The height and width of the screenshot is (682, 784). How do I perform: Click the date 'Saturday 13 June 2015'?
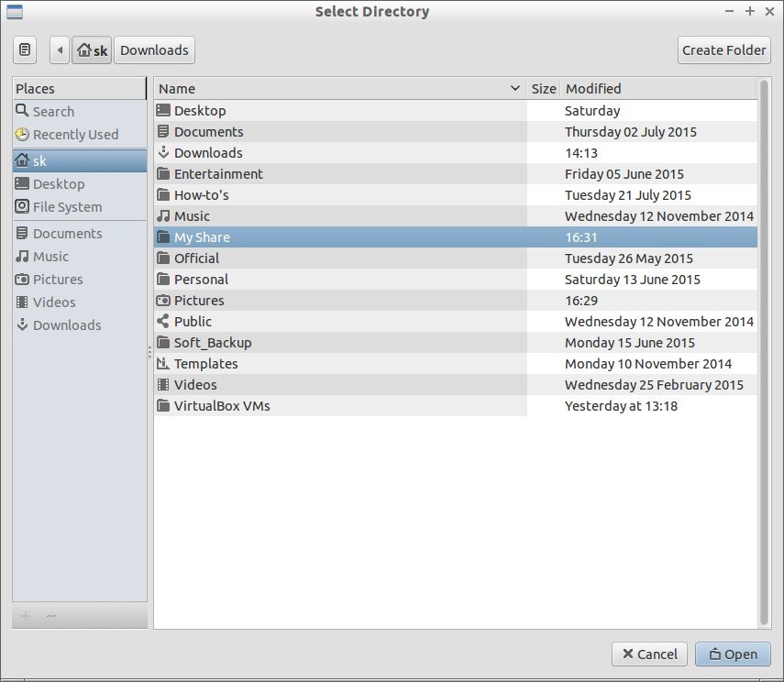(x=633, y=280)
